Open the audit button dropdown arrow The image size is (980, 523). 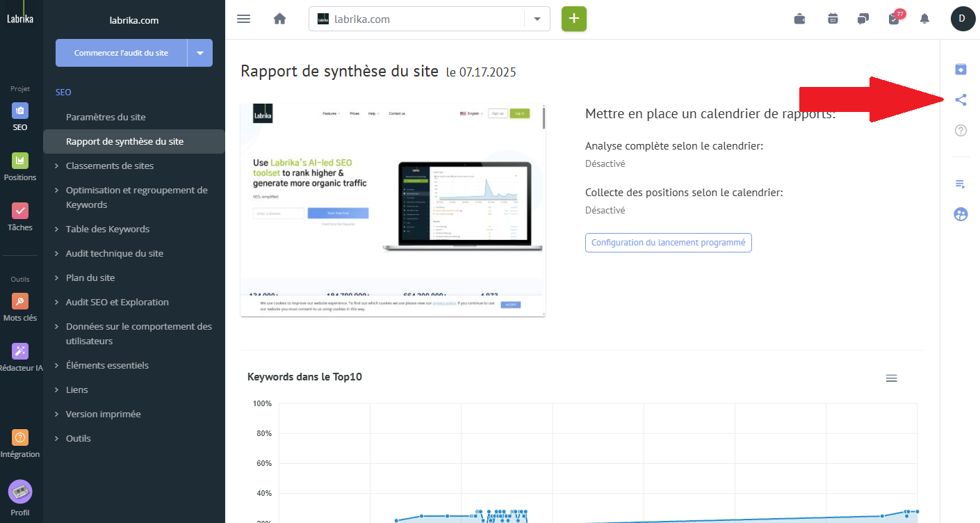click(200, 53)
